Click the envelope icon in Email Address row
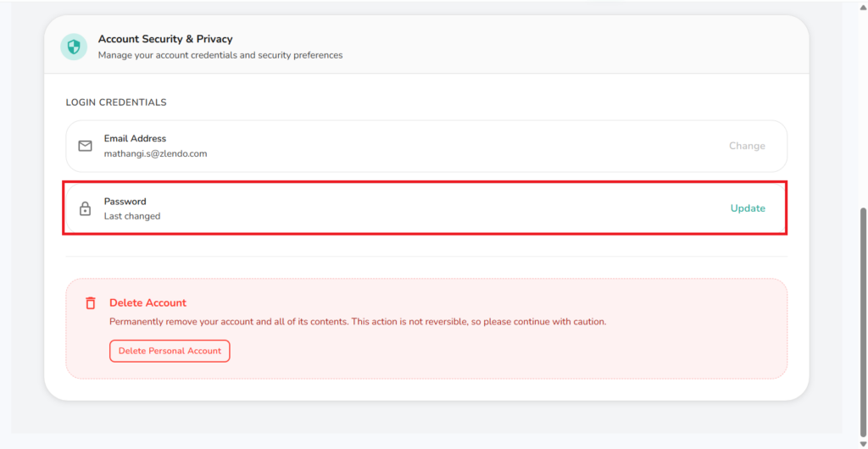868x449 pixels. (85, 146)
